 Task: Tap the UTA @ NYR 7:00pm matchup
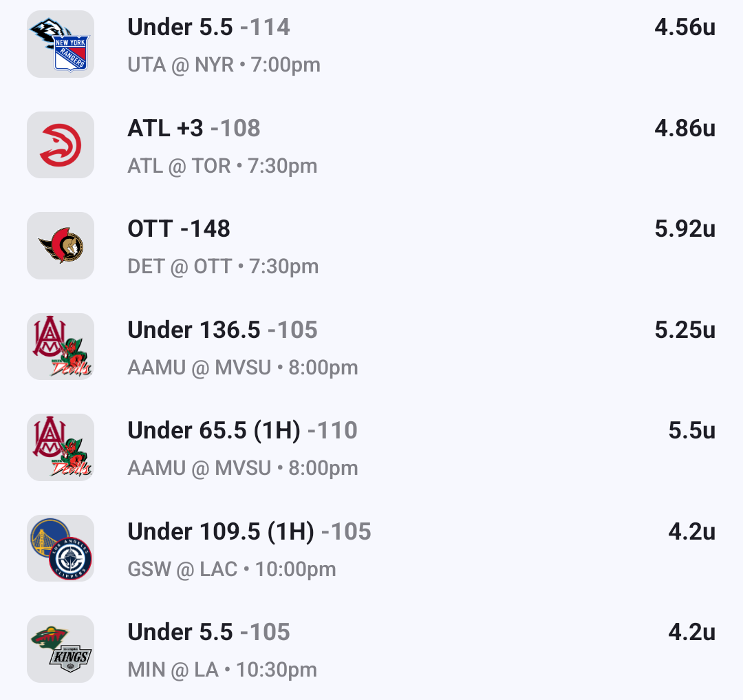point(224,65)
